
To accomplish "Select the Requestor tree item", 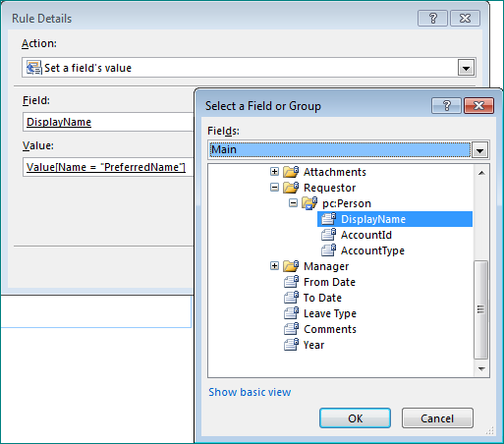I will point(329,188).
